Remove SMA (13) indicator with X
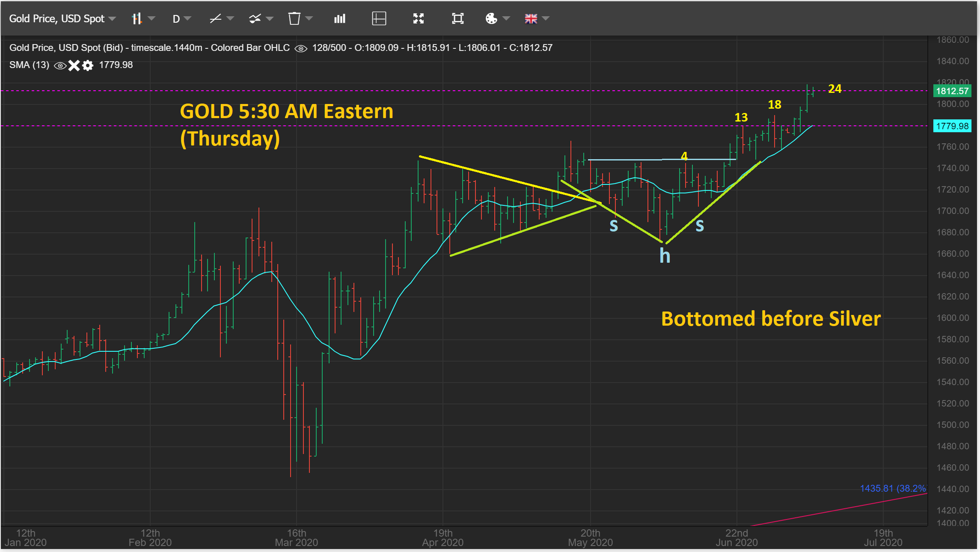980x552 pixels. tap(74, 65)
